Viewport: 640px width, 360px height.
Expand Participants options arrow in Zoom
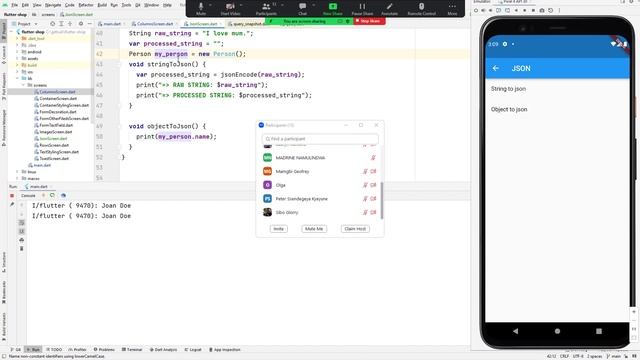point(282,5)
